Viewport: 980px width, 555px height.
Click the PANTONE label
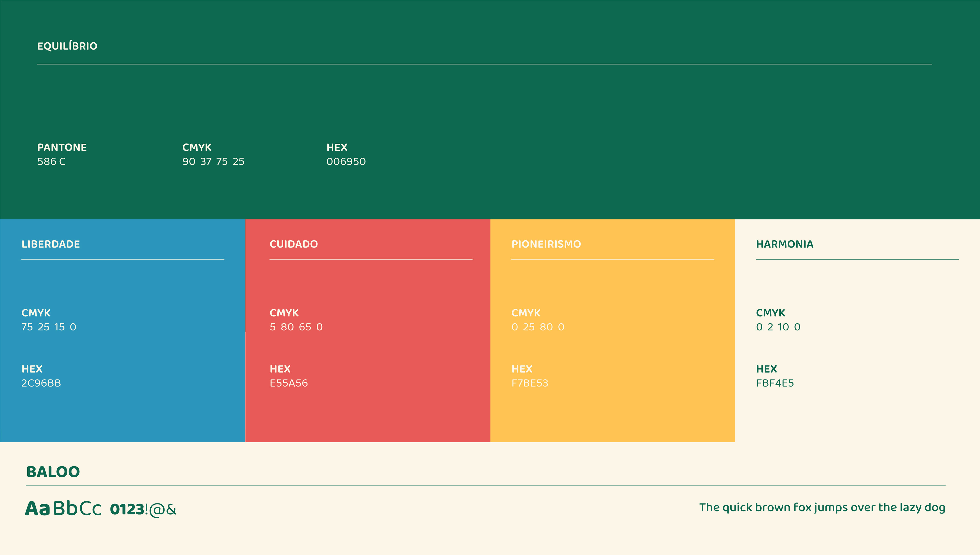62,147
